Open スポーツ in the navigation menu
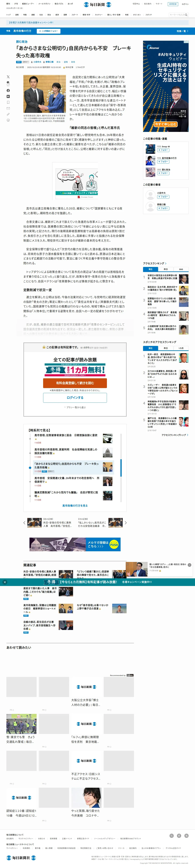195x868 pixels. coord(75,15)
